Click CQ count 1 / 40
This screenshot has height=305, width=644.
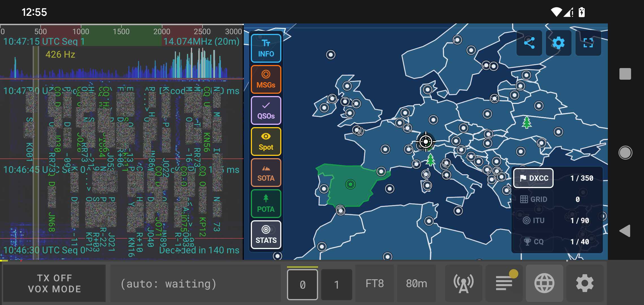pyautogui.click(x=580, y=242)
